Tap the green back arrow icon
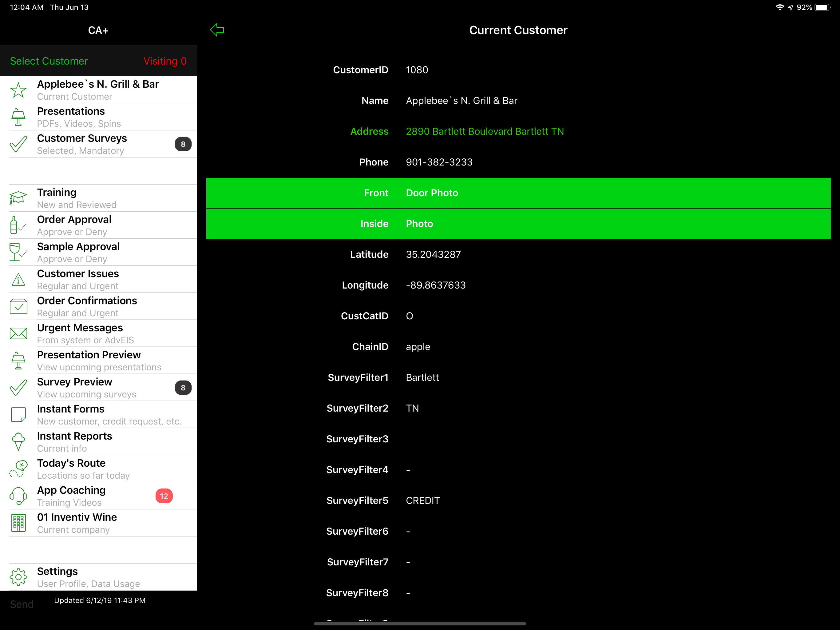Viewport: 840px width, 630px height. click(x=217, y=30)
